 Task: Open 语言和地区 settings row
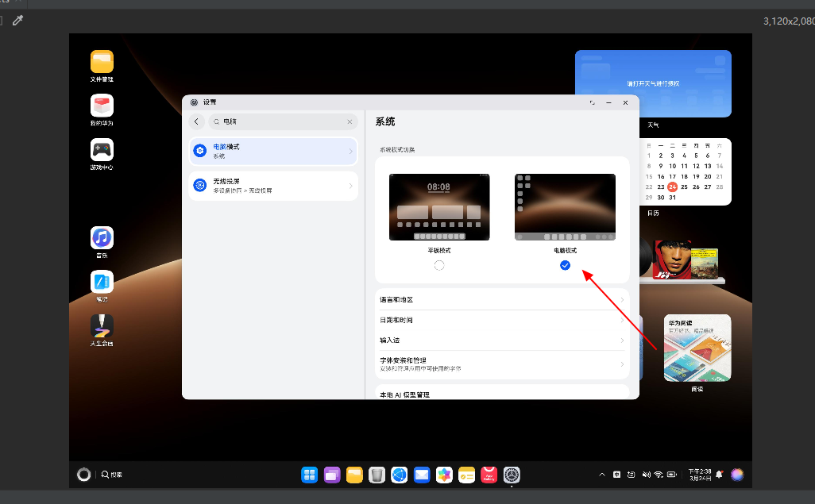click(x=502, y=299)
